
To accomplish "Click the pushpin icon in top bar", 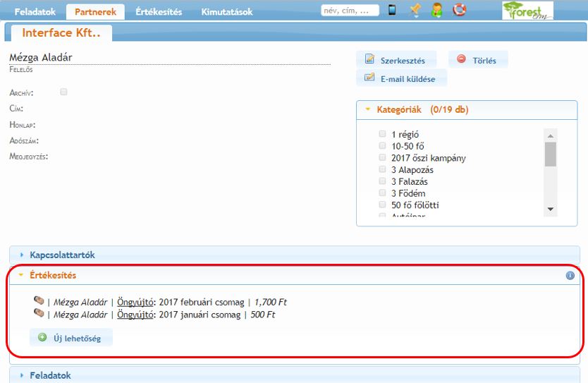I will pyautogui.click(x=415, y=10).
